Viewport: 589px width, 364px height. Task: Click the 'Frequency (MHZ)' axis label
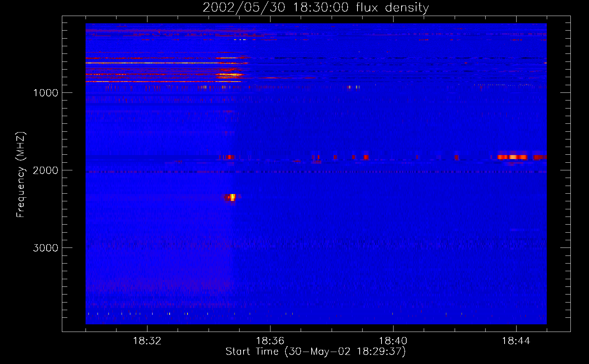coord(21,175)
